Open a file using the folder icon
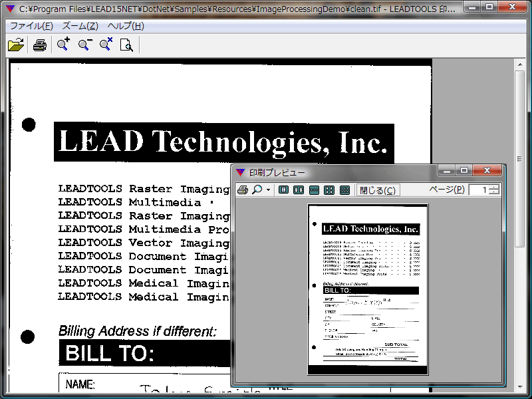 pyautogui.click(x=17, y=46)
